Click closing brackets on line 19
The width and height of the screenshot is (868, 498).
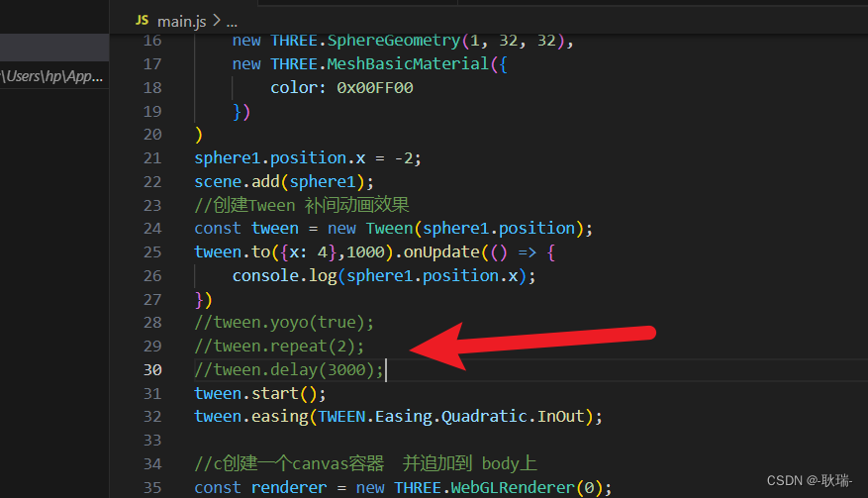241,112
